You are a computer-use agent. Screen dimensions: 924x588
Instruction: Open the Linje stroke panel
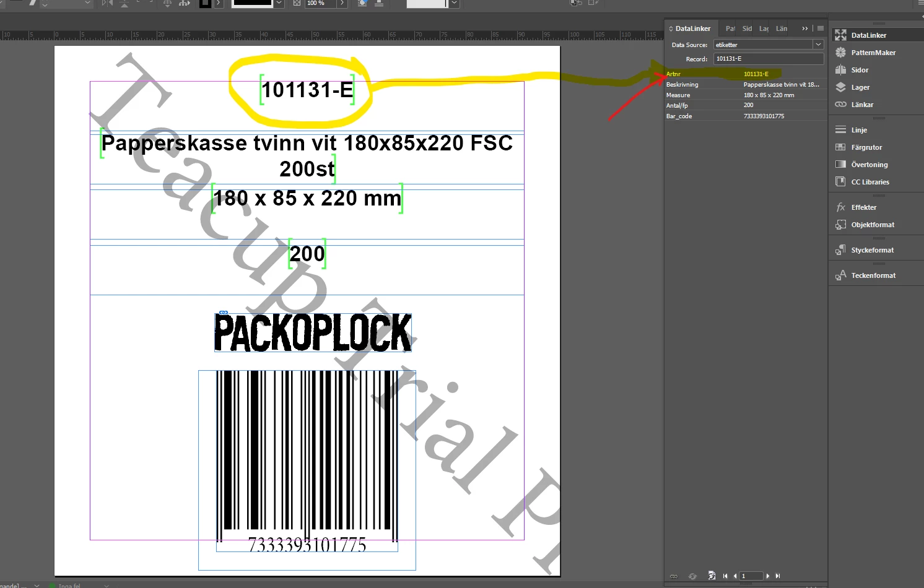(x=858, y=130)
